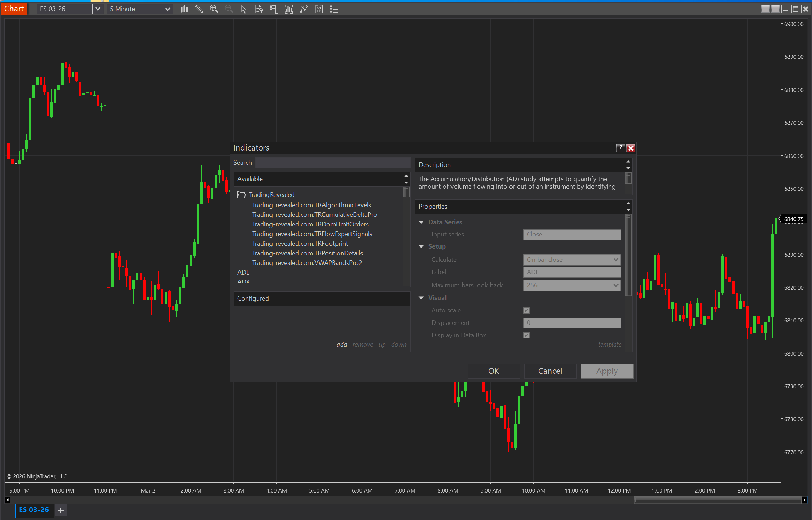812x520 pixels.
Task: Select the cursor pointer tool icon
Action: [x=244, y=9]
